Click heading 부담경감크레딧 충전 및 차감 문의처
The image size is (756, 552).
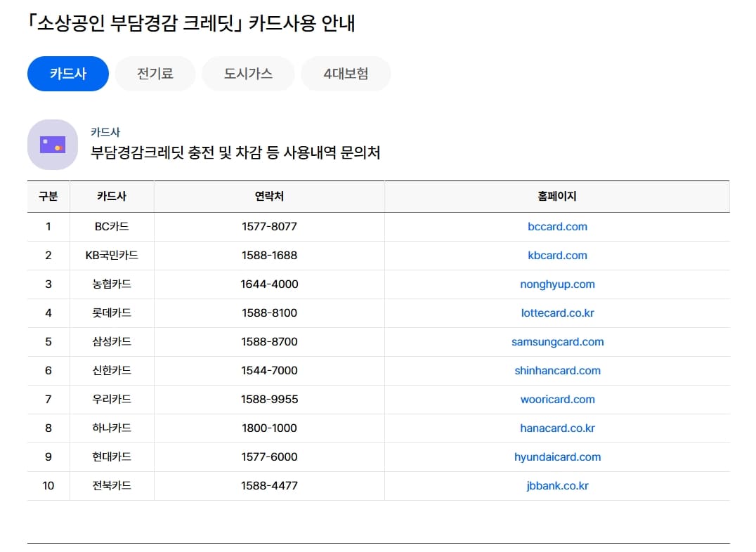[235, 153]
